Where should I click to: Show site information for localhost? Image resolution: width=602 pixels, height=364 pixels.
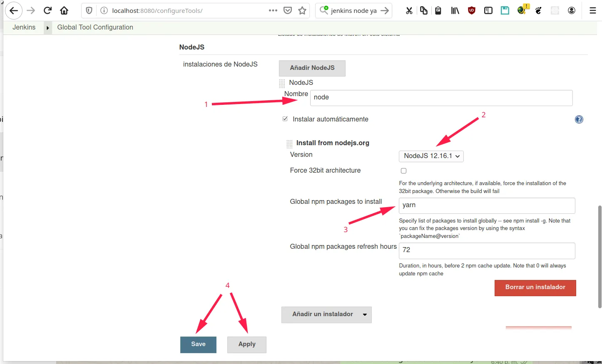(x=104, y=11)
